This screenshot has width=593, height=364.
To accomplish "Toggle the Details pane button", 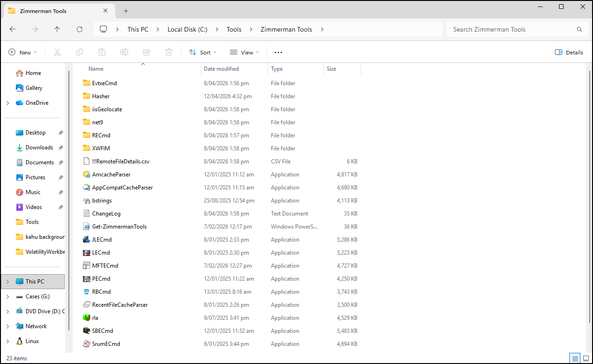I will [569, 53].
